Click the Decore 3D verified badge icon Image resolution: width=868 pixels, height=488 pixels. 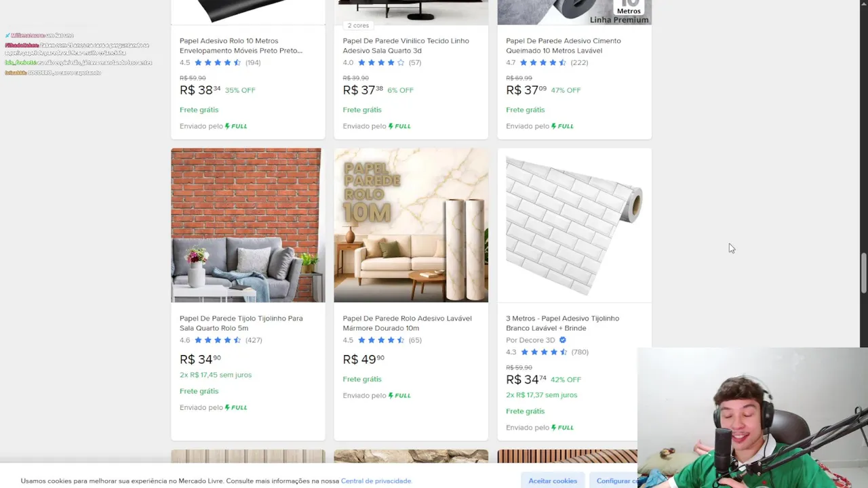[x=563, y=340]
